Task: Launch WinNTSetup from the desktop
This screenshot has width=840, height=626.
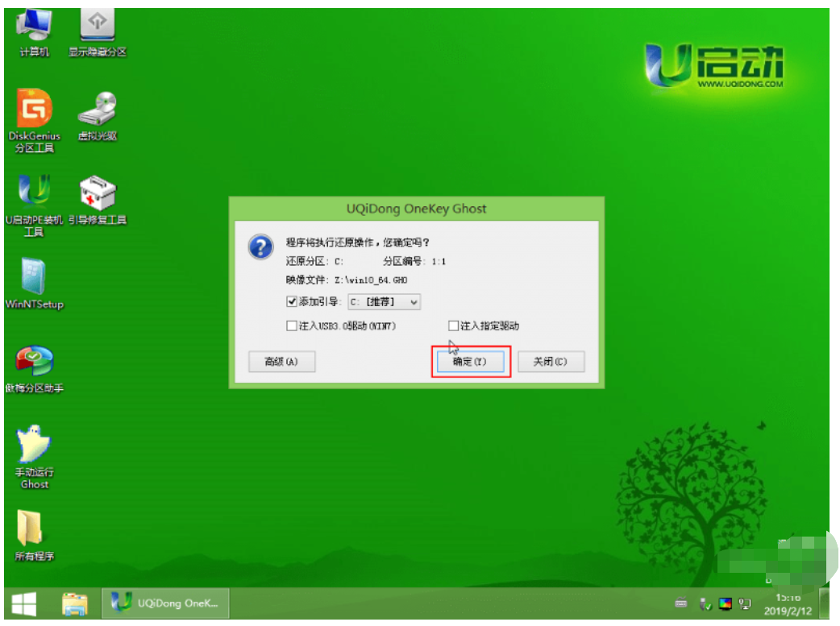Action: point(34,278)
